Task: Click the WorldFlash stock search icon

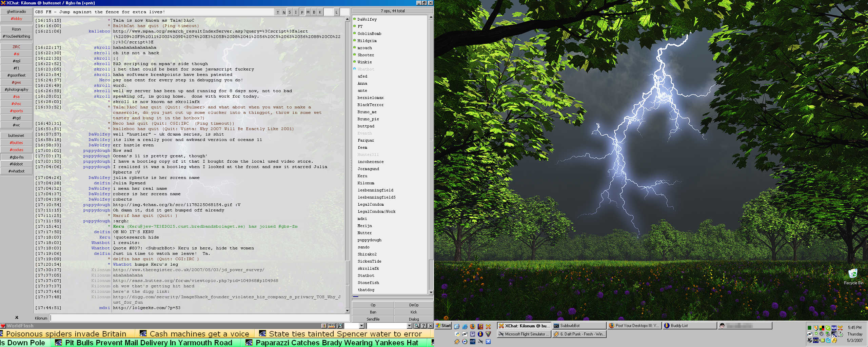Action: [x=339, y=326]
